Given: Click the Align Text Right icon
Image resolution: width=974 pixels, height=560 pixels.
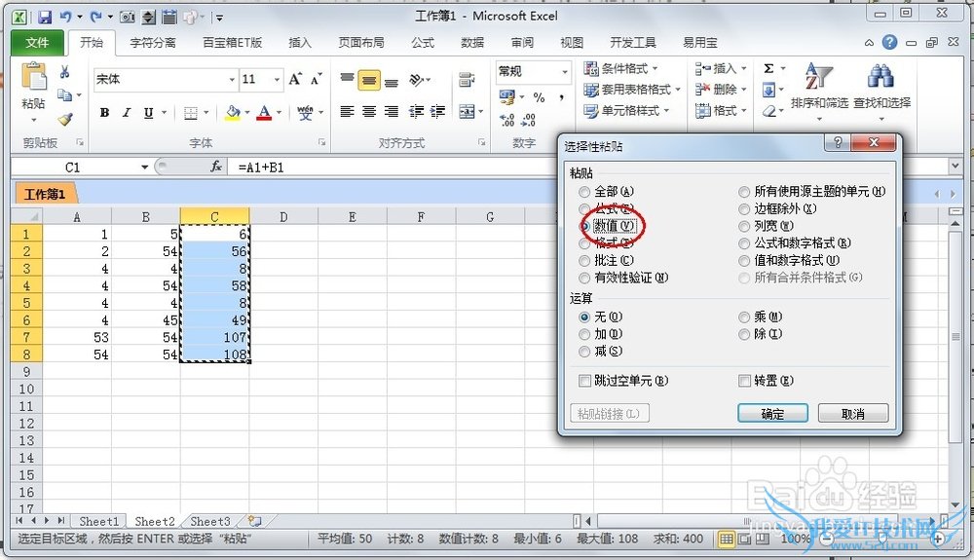Looking at the screenshot, I should click(391, 112).
